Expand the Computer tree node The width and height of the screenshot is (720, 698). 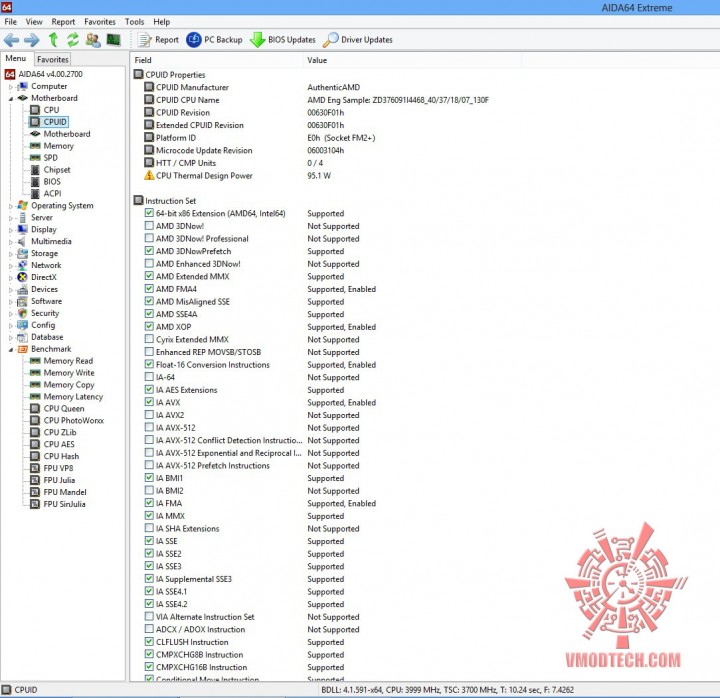(11, 86)
